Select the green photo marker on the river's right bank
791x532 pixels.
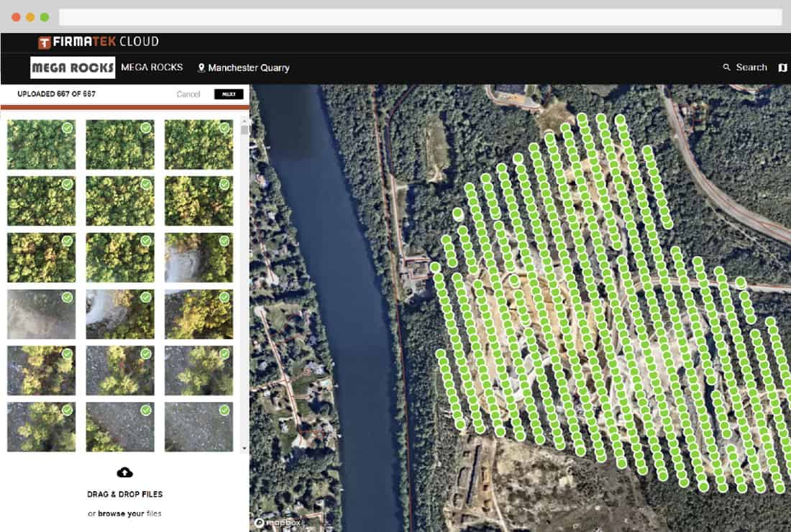coord(435,267)
